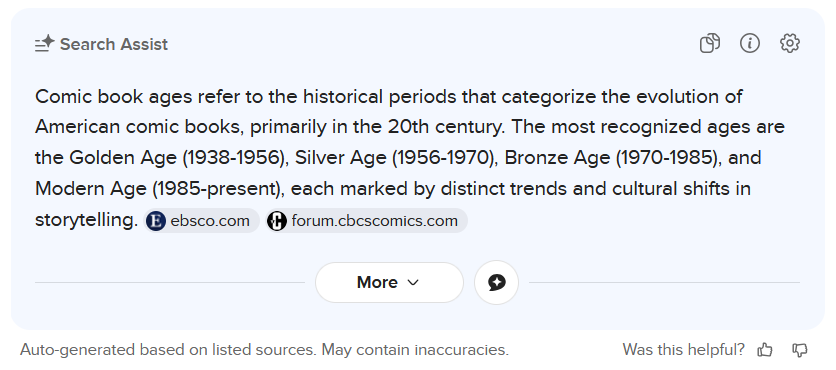
Task: Start a chat with the speech-bubble icon
Action: pos(496,283)
